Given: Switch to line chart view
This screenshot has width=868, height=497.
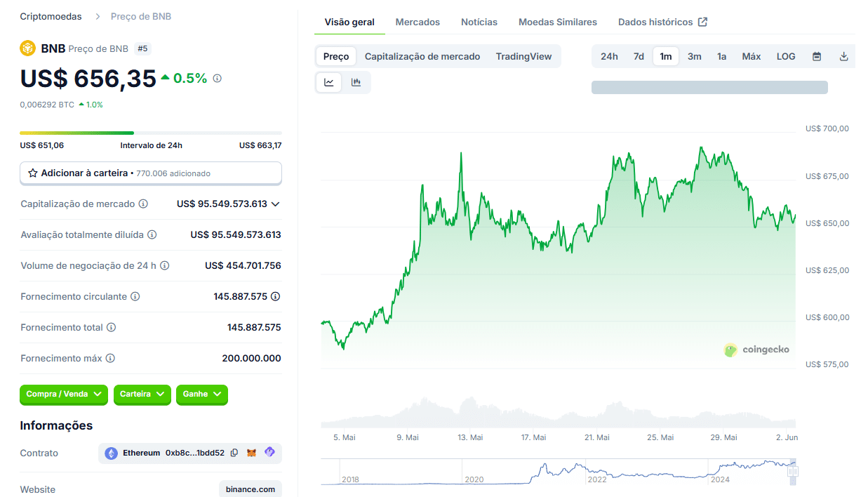Looking at the screenshot, I should pyautogui.click(x=329, y=82).
